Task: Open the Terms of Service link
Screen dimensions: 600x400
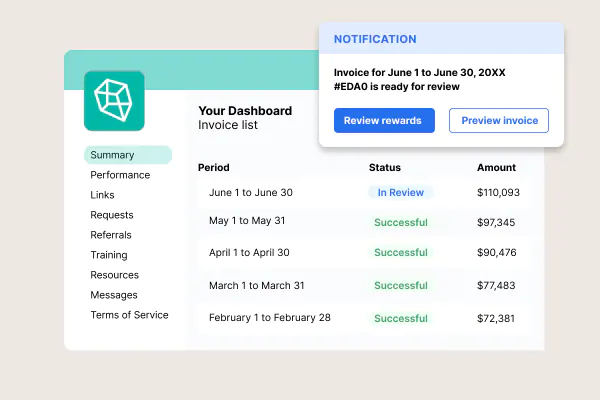Action: (x=129, y=315)
